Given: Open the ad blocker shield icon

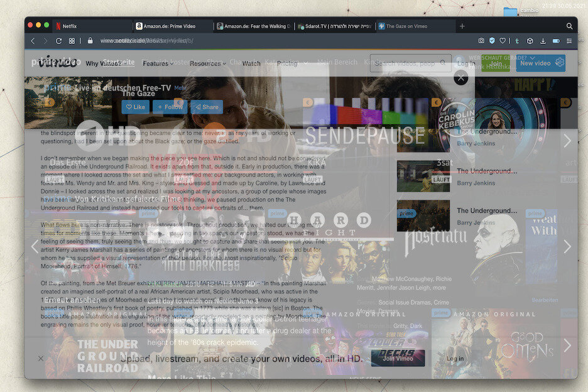Looking at the screenshot, I should pyautogui.click(x=492, y=40).
